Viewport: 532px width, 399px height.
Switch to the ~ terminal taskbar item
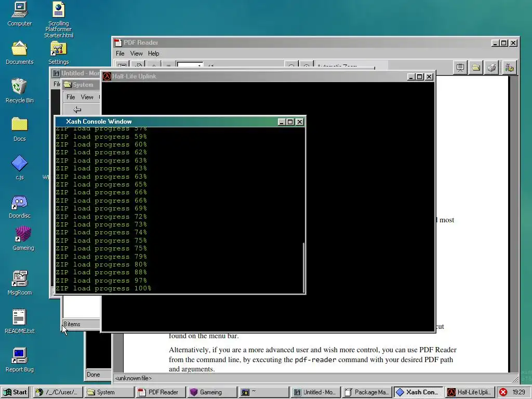click(x=264, y=392)
